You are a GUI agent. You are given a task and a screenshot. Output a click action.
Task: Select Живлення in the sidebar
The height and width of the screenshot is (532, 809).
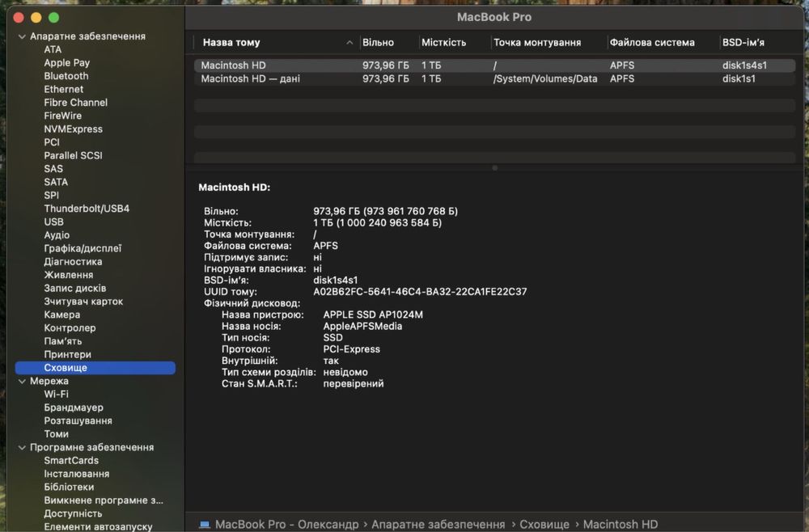(69, 275)
